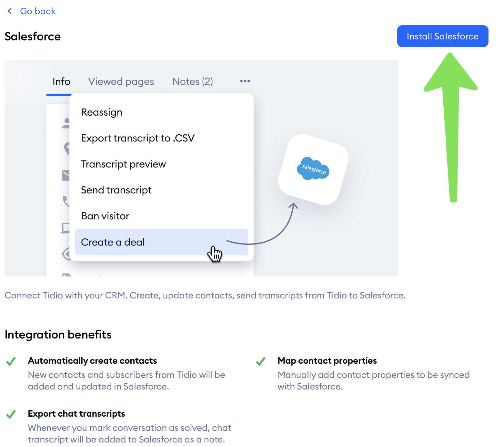Choose Send transcript from the menu
This screenshot has height=447, width=504.
[116, 190]
